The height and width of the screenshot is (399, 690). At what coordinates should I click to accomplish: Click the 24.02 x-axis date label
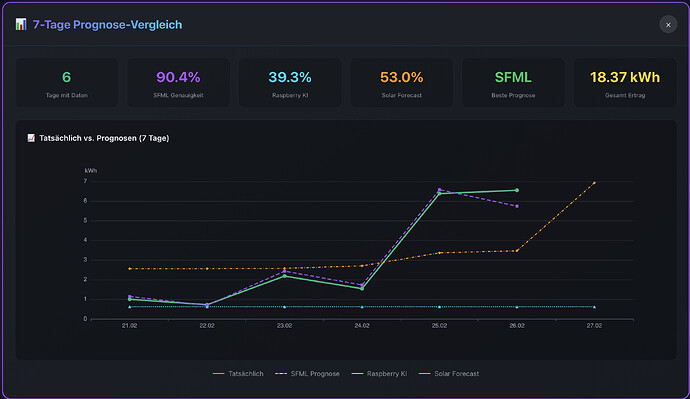[x=362, y=326]
